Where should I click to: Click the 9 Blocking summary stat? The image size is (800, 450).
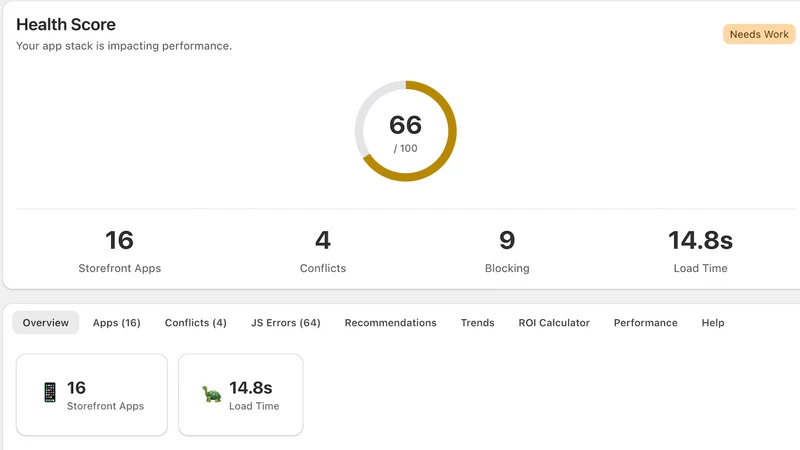tap(507, 251)
